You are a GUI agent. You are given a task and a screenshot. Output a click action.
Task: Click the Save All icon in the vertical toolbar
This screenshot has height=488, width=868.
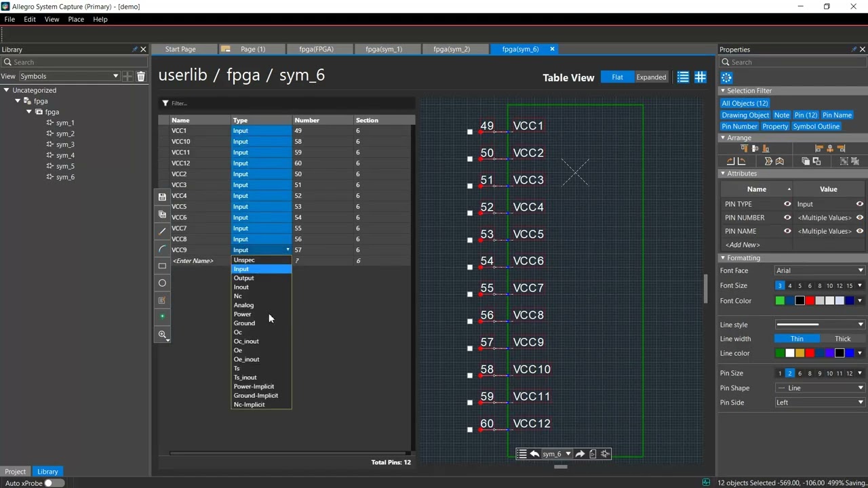[162, 214]
